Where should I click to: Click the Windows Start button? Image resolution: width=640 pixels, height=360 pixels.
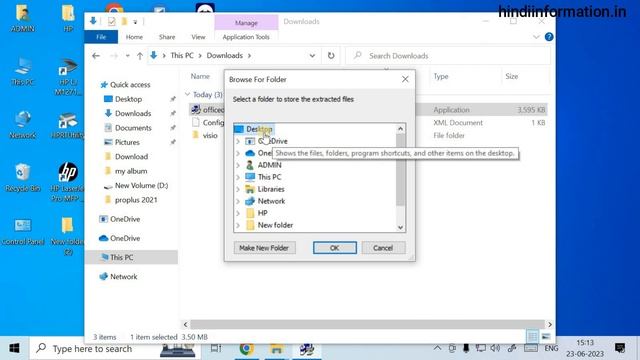click(14, 349)
